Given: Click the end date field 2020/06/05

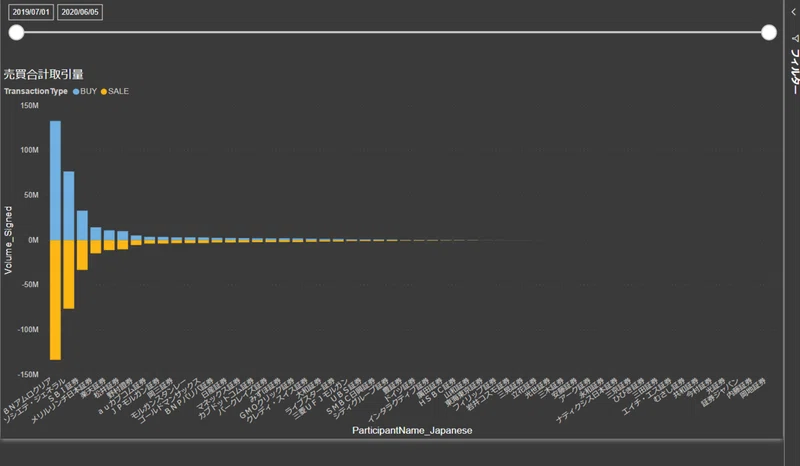Looking at the screenshot, I should coord(80,12).
